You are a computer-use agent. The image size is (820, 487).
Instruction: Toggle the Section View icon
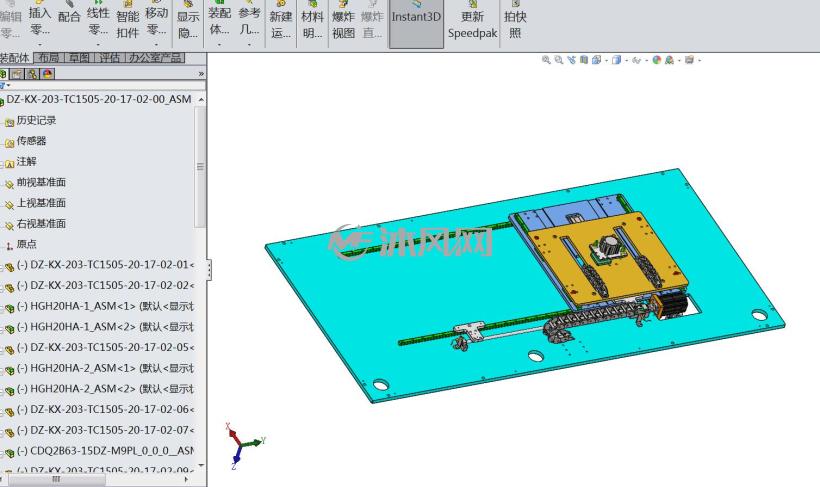tap(584, 60)
